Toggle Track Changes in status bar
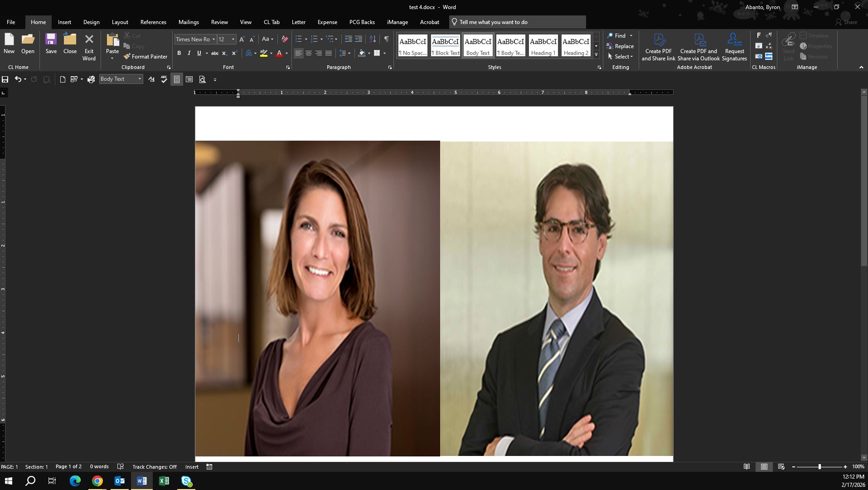 (154, 467)
